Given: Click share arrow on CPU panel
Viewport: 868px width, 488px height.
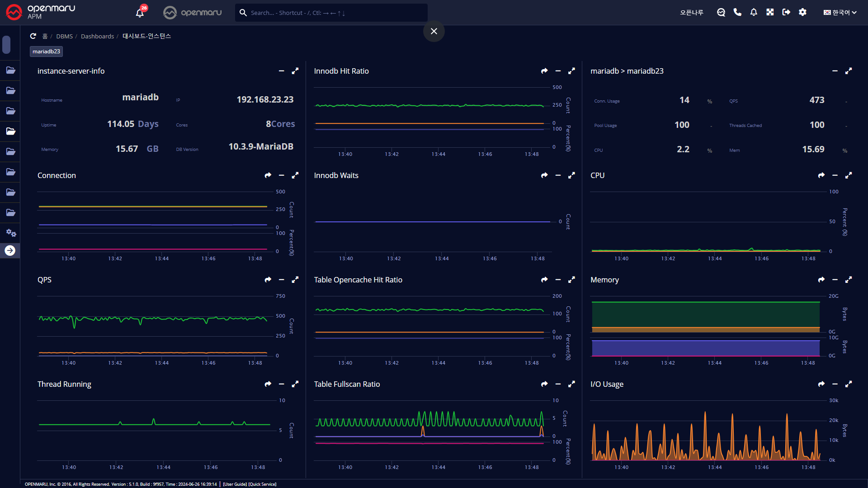Looking at the screenshot, I should [821, 175].
